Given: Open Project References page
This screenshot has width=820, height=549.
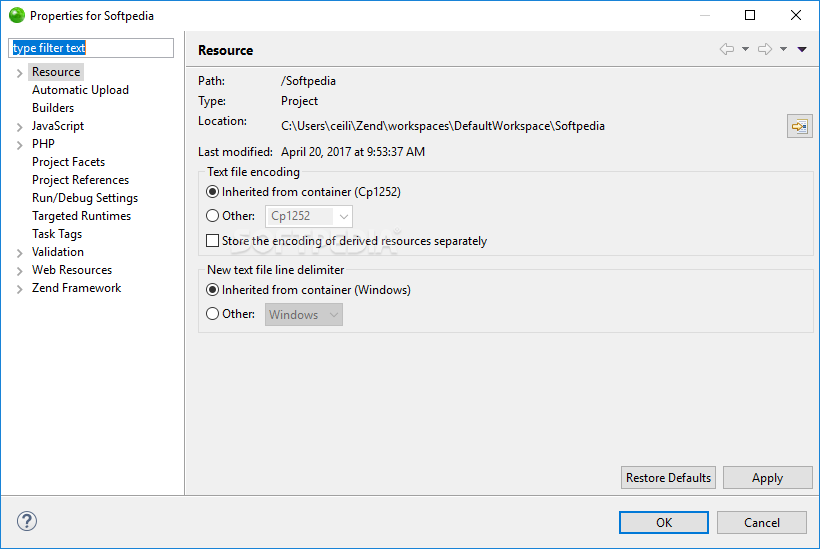Looking at the screenshot, I should [x=80, y=180].
